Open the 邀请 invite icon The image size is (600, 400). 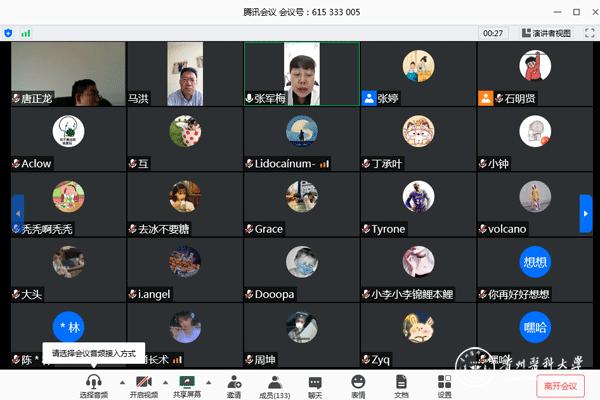[234, 382]
